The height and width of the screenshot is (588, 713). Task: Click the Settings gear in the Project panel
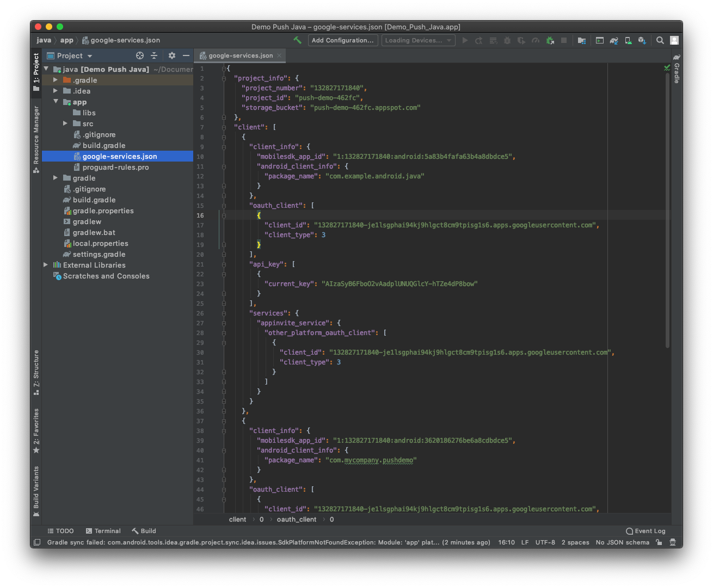click(172, 55)
